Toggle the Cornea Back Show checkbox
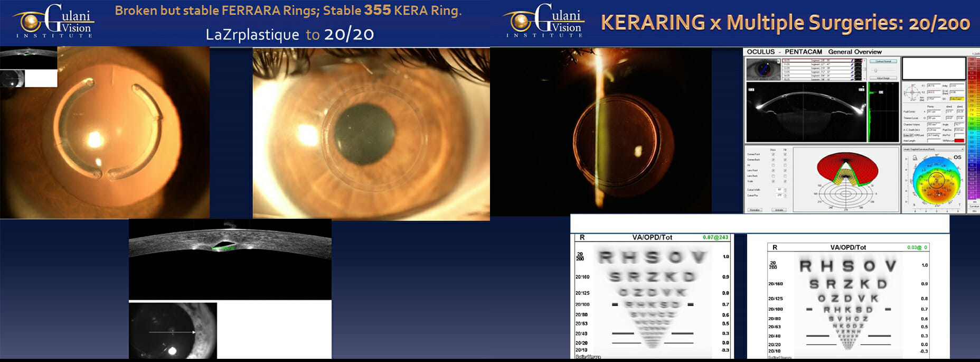This screenshot has width=980, height=362. [773, 160]
